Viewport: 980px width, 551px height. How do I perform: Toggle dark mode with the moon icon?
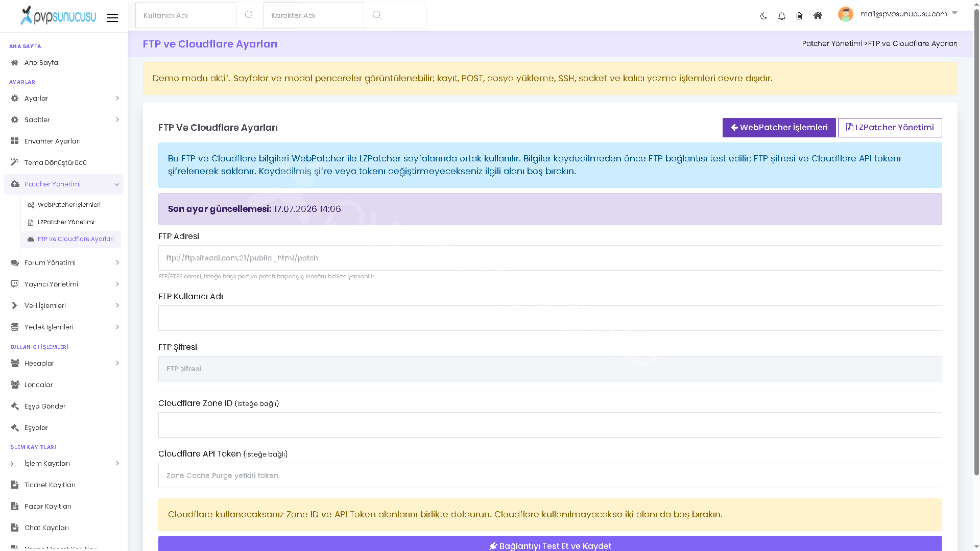(763, 16)
